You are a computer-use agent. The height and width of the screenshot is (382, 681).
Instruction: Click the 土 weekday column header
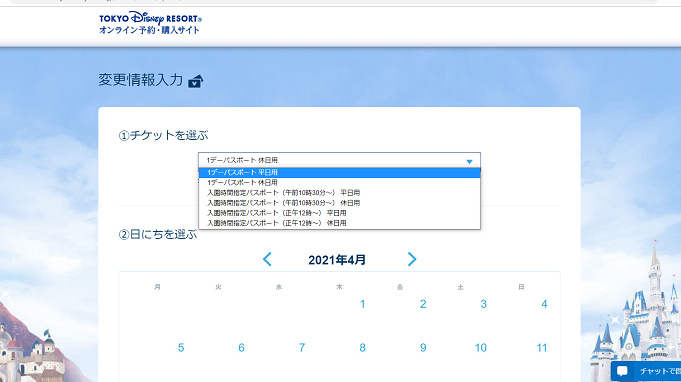pos(460,287)
